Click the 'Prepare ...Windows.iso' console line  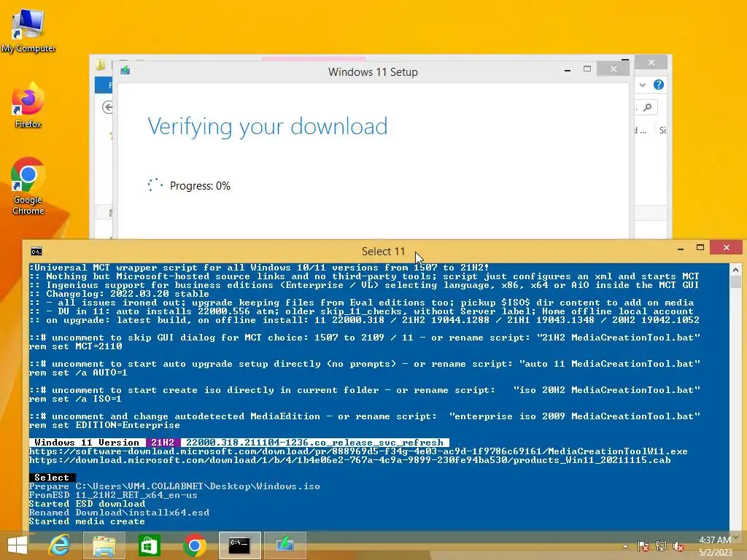[174, 486]
